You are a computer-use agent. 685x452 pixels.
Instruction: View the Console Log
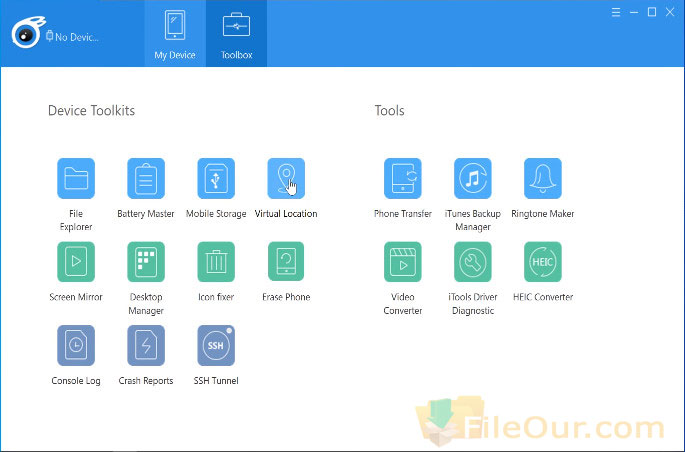76,345
